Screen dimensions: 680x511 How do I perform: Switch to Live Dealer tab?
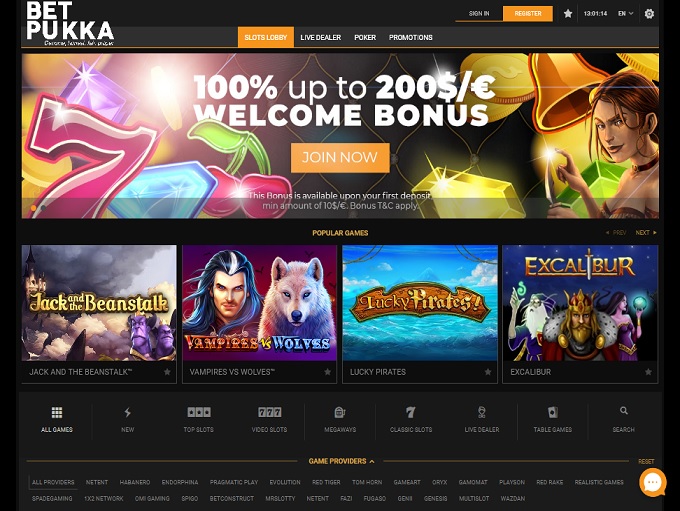pyautogui.click(x=320, y=37)
